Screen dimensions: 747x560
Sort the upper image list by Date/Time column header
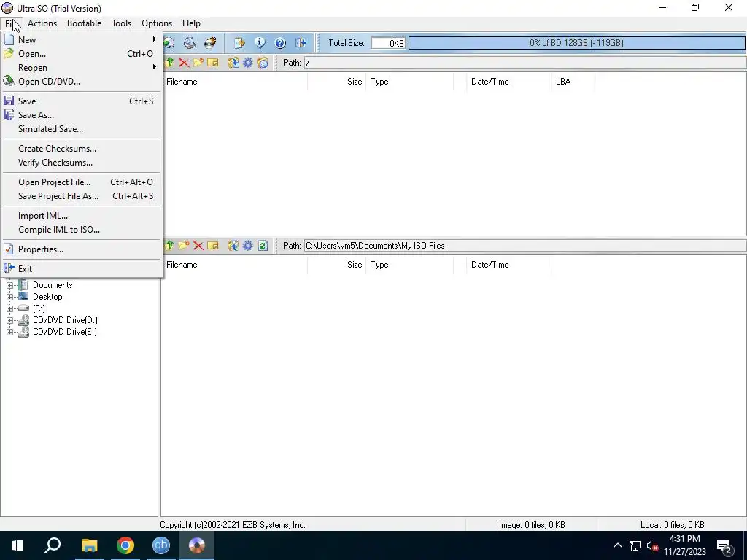click(x=508, y=82)
